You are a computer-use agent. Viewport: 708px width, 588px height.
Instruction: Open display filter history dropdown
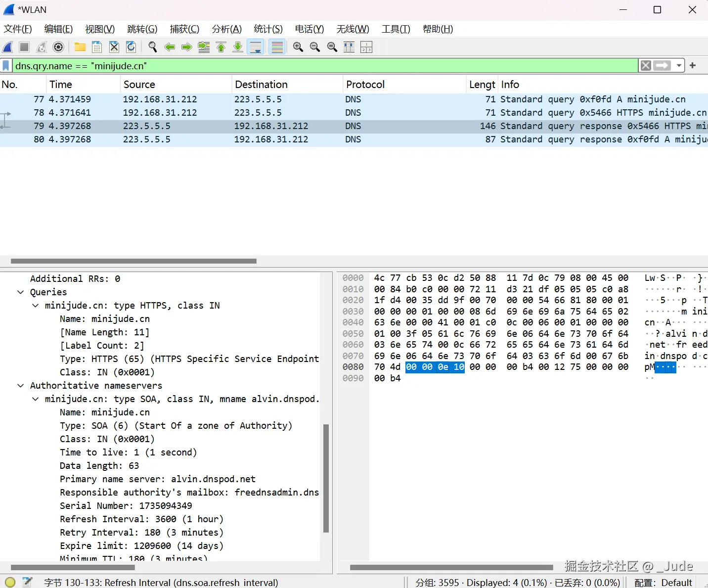click(x=679, y=65)
